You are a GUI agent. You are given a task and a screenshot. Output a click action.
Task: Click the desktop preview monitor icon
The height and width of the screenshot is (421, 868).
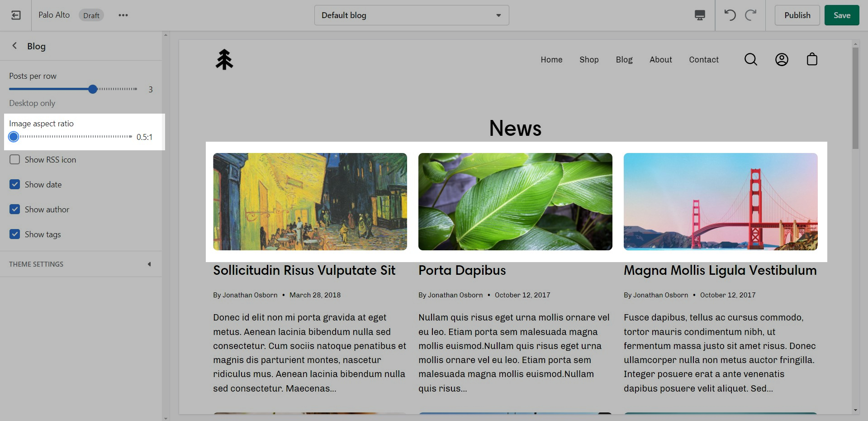click(699, 15)
